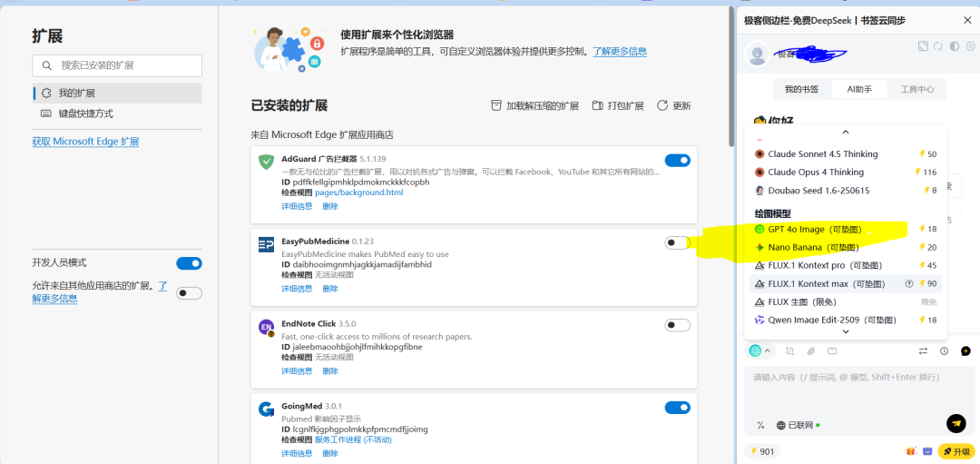Select Claude Sonnet 4.5 Thinking model
This screenshot has height=464, width=980.
click(846, 153)
